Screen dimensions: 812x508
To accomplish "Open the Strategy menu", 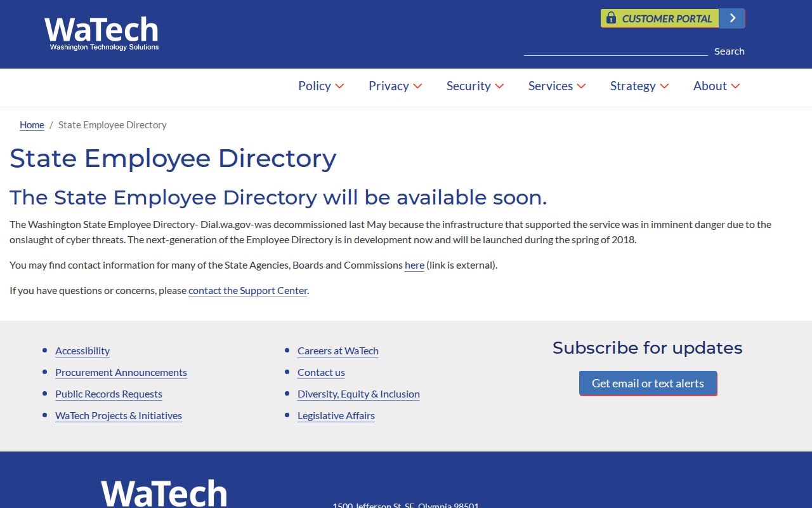I will (x=633, y=86).
